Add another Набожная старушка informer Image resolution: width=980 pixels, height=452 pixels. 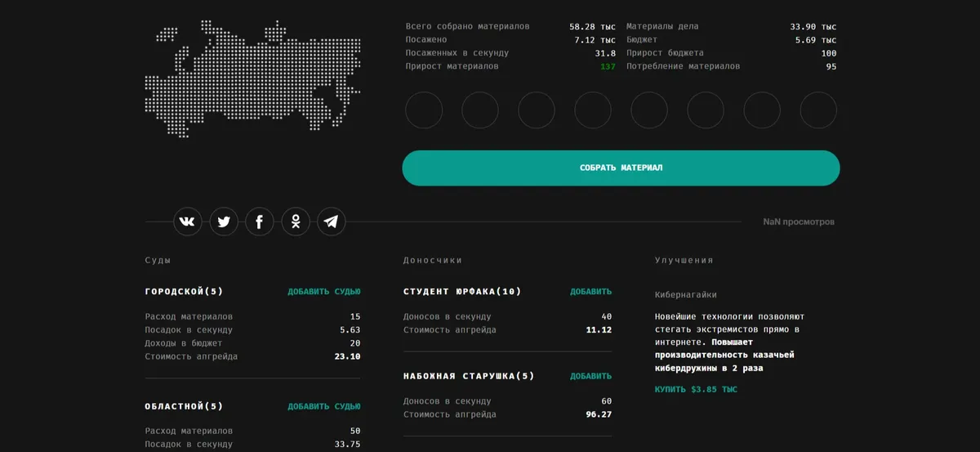(x=590, y=377)
